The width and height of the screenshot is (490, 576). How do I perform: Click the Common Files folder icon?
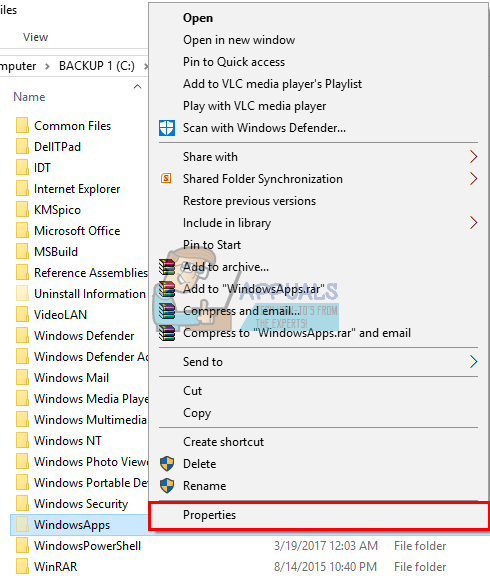(x=22, y=125)
